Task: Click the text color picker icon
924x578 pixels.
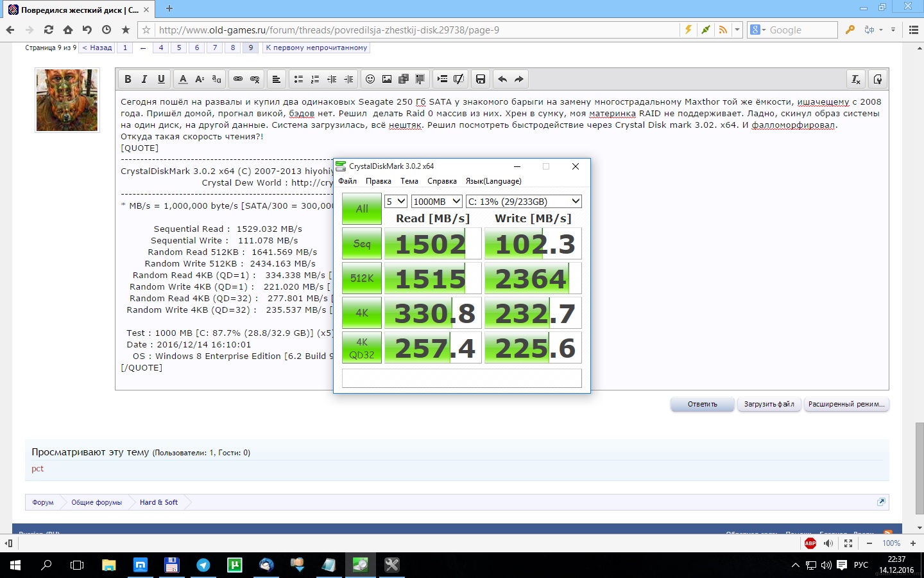Action: [x=183, y=79]
